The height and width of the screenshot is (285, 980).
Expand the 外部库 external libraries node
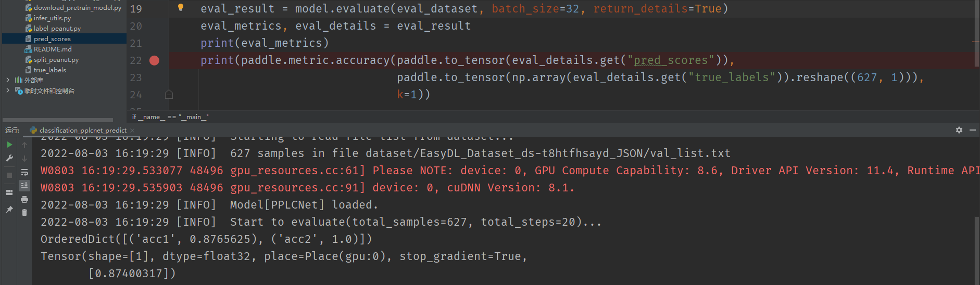point(8,80)
